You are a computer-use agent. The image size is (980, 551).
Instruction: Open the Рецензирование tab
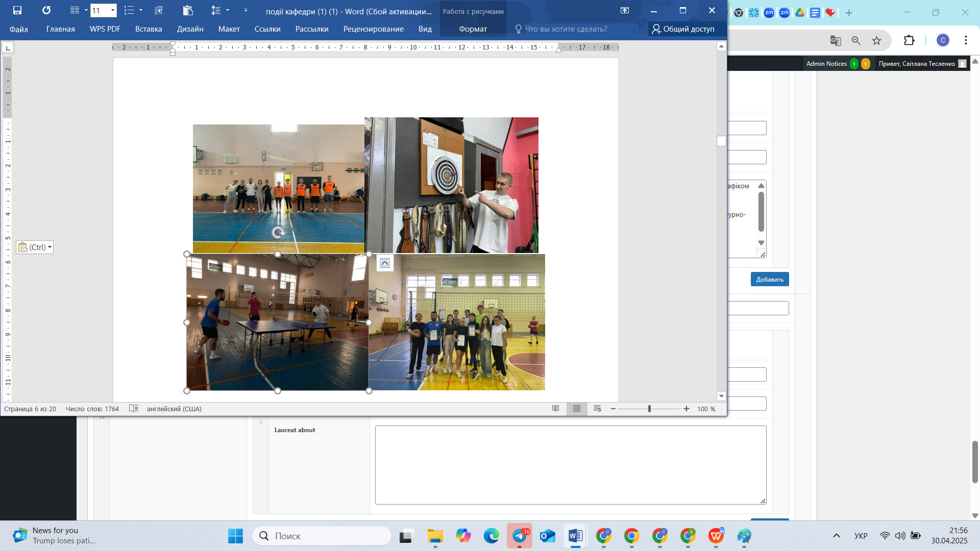click(374, 29)
